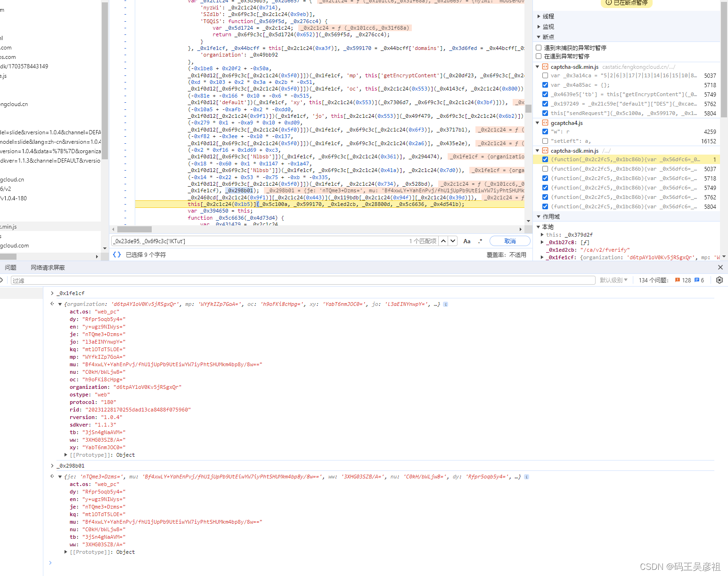Click the 6 info messages counter
The image size is (728, 576).
click(x=699, y=280)
